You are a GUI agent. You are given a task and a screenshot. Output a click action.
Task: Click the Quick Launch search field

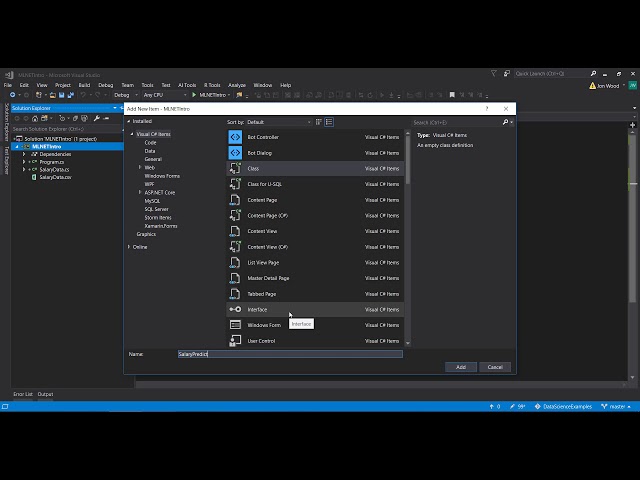[x=551, y=73]
